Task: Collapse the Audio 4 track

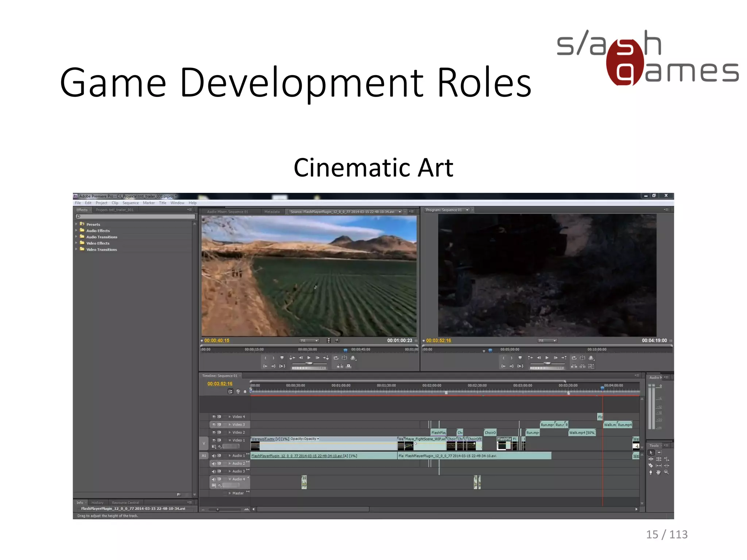Action: pyautogui.click(x=229, y=479)
